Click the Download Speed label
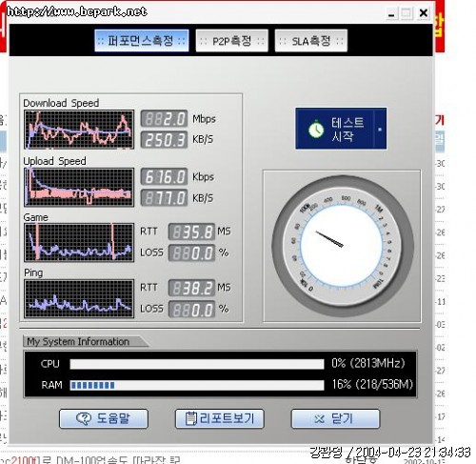The height and width of the screenshot is (464, 476). pyautogui.click(x=61, y=103)
